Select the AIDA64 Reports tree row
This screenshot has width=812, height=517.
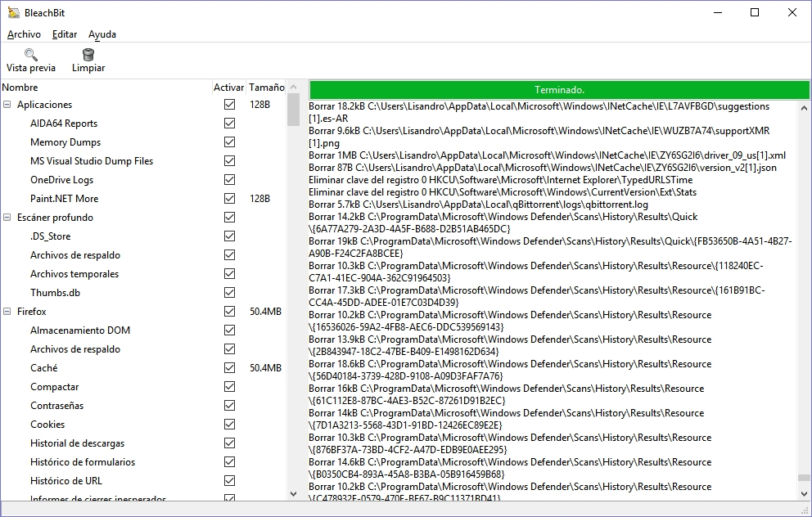[143, 124]
